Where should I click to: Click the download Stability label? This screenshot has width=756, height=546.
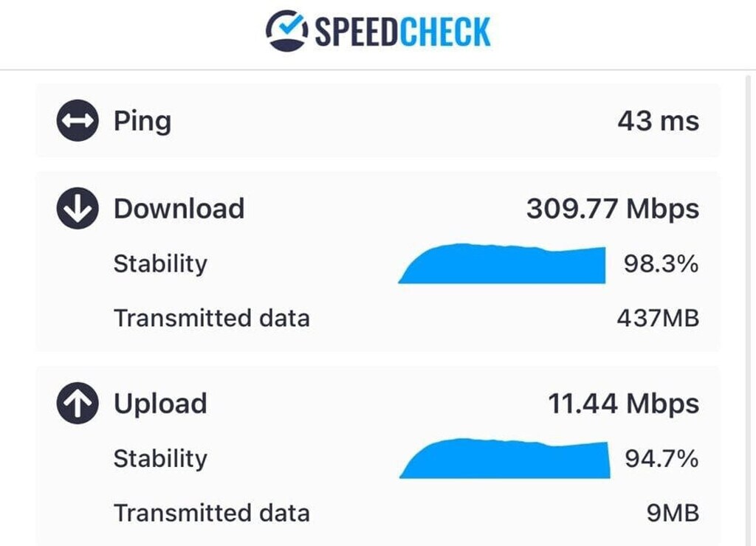[160, 263]
